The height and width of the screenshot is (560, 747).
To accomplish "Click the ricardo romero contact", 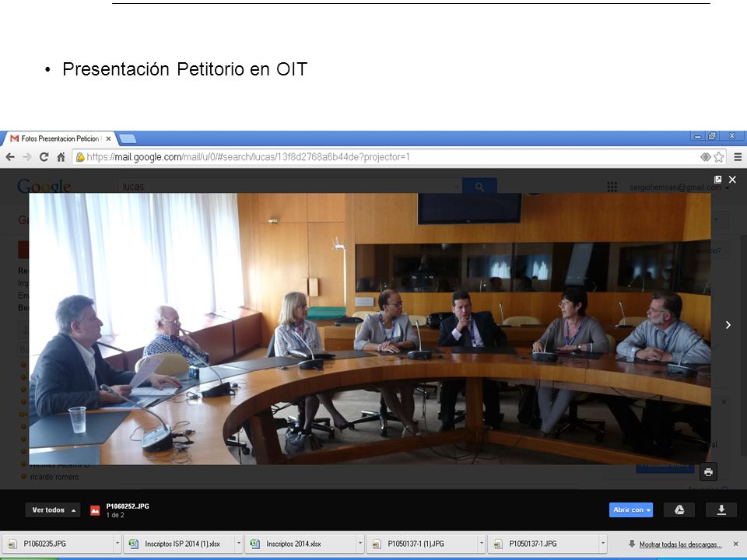I will (x=54, y=477).
